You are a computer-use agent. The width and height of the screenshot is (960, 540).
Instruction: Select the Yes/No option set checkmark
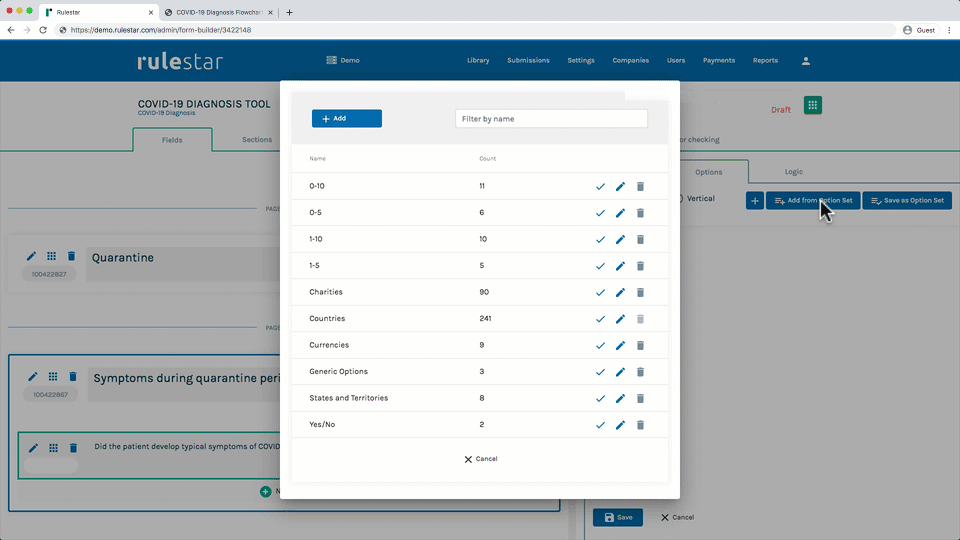click(x=600, y=425)
